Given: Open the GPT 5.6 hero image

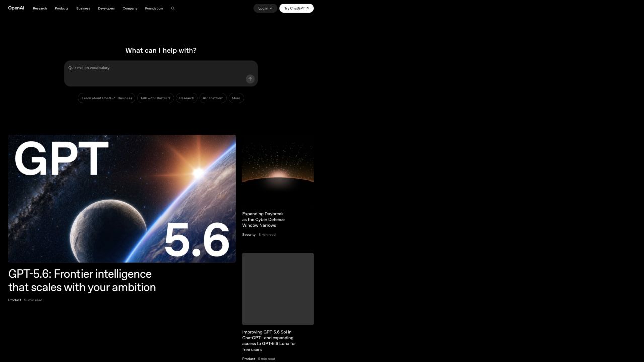Looking at the screenshot, I should tap(122, 199).
